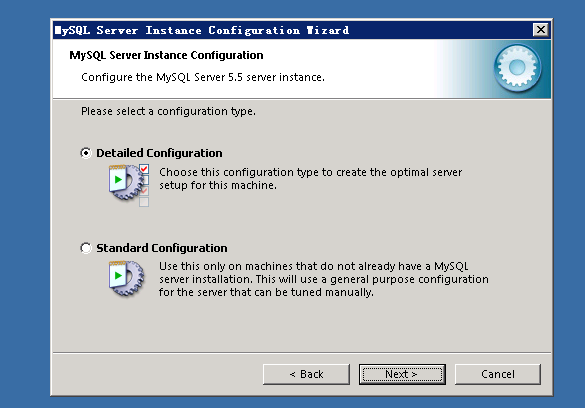
Task: Close the wizard with the X button
Action: point(541,29)
